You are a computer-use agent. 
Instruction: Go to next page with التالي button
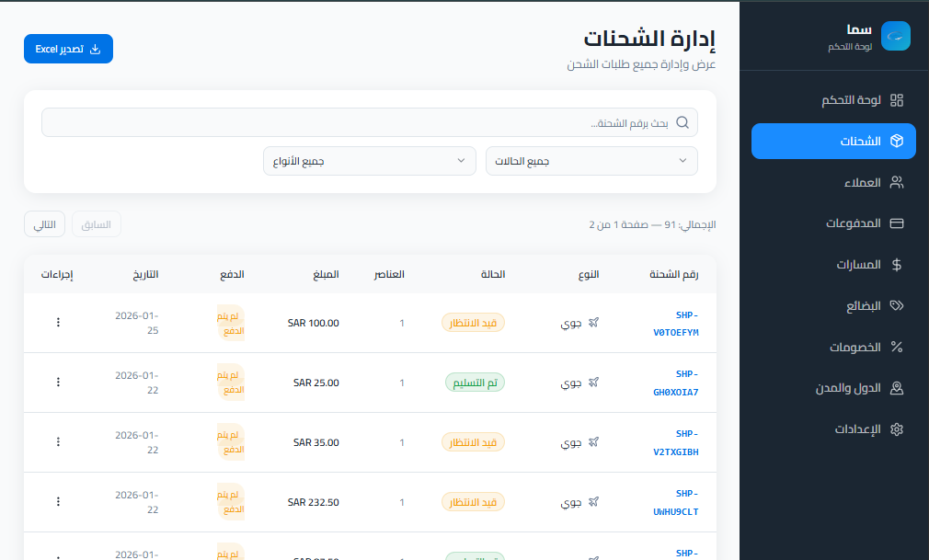tap(44, 224)
